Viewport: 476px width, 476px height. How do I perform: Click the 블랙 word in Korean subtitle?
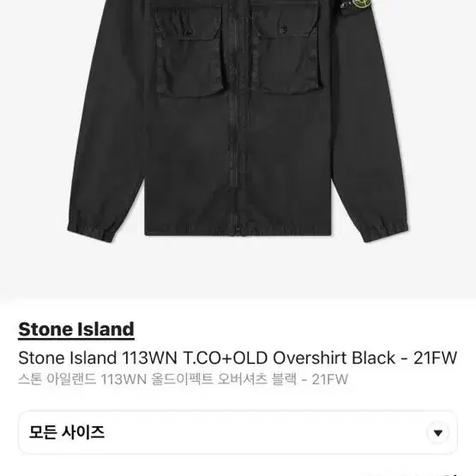(x=285, y=379)
